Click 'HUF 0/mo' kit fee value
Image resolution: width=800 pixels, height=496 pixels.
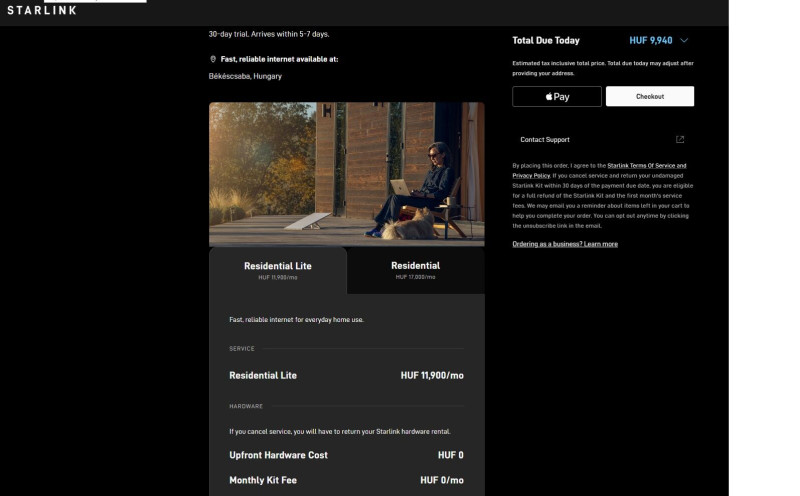(442, 480)
